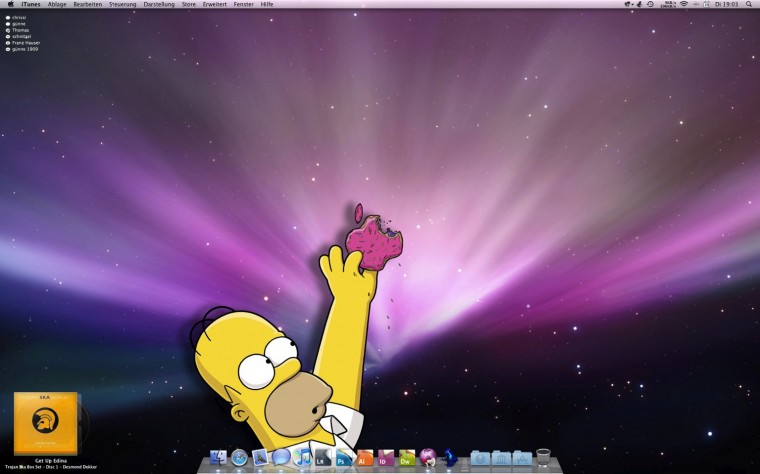Open the iTunes application menu
760x474 pixels.
click(31, 4)
